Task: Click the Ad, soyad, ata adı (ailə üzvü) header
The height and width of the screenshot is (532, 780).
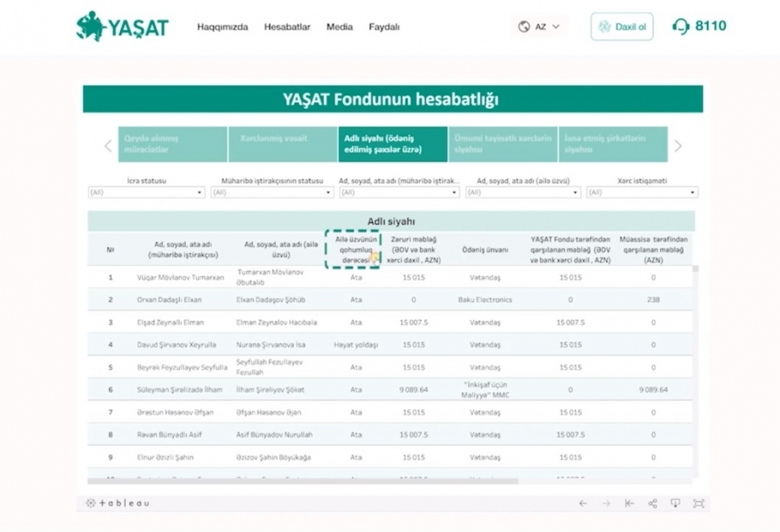Action: (281, 250)
